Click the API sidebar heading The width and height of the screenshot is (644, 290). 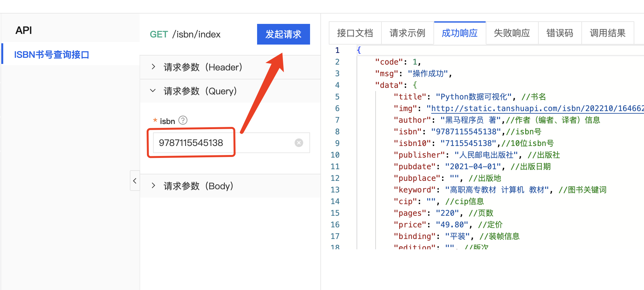point(24,30)
